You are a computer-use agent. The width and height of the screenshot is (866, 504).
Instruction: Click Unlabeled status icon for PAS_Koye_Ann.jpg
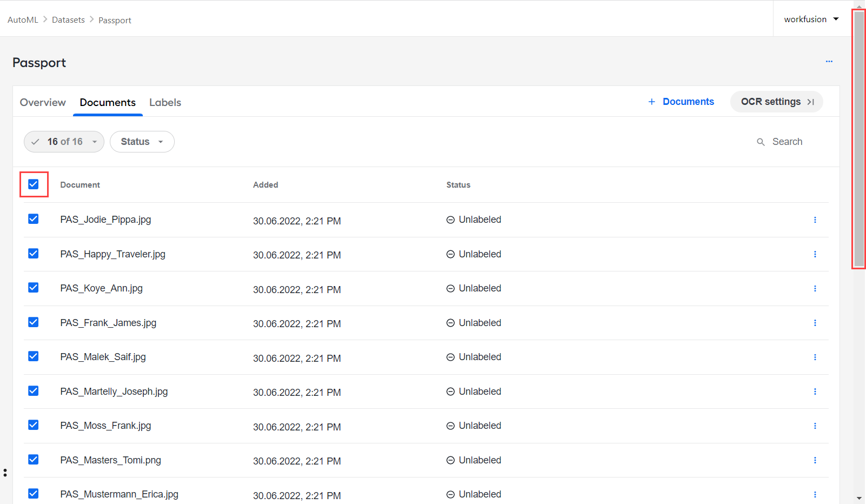450,289
